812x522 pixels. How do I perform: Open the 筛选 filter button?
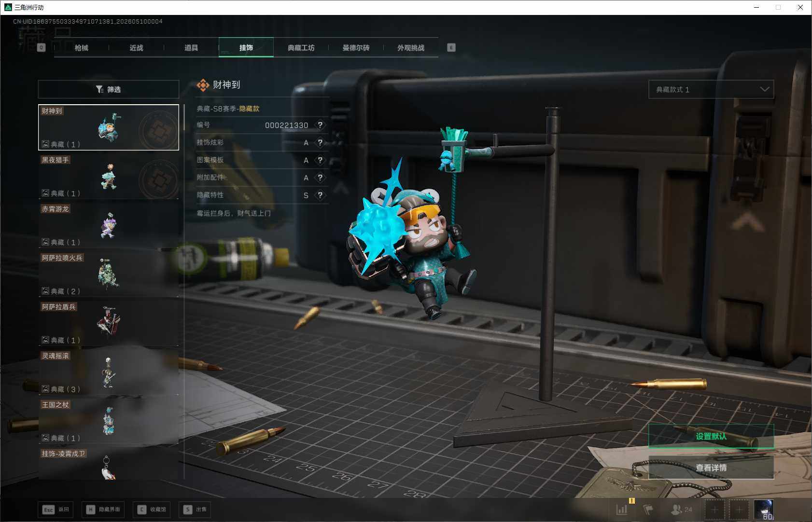coord(109,89)
